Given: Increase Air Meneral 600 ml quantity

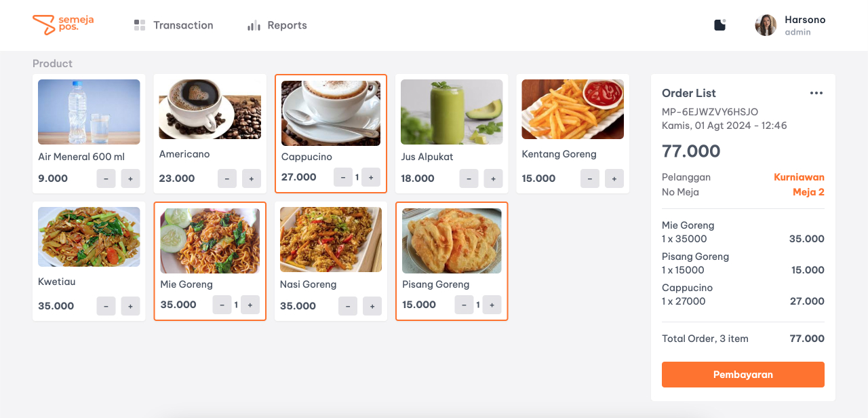Looking at the screenshot, I should (x=130, y=178).
